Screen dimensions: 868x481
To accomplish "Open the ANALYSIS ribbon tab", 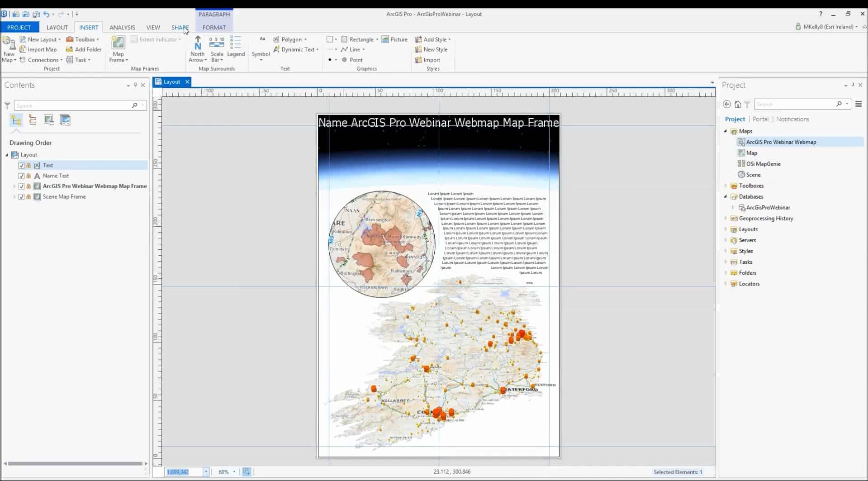I will tap(122, 28).
